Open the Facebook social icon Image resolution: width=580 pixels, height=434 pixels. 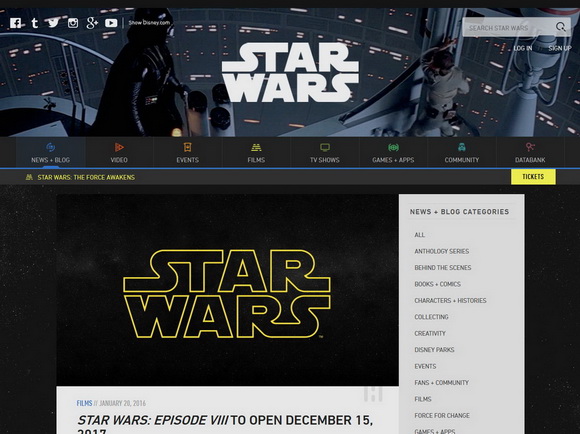click(16, 23)
